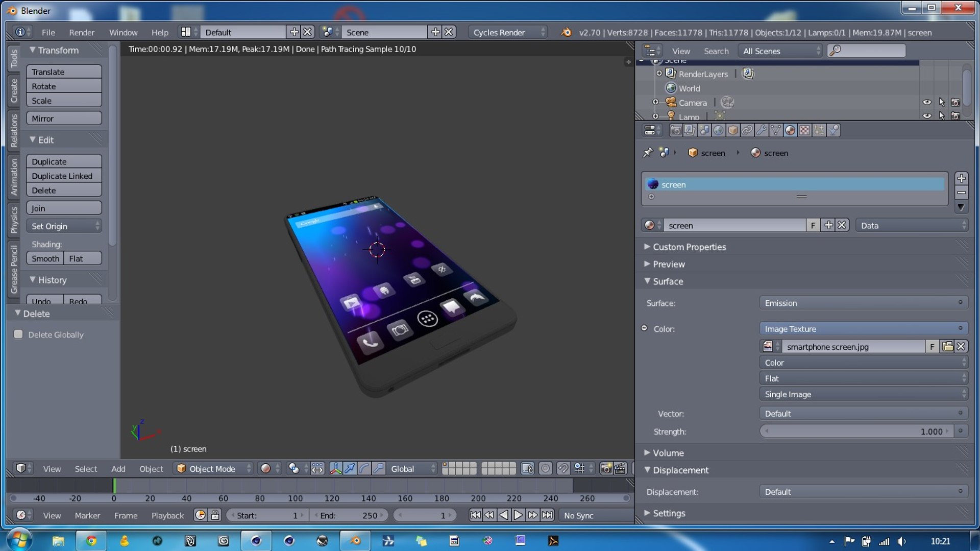
Task: Open the Material properties sphere tab
Action: point(790,131)
